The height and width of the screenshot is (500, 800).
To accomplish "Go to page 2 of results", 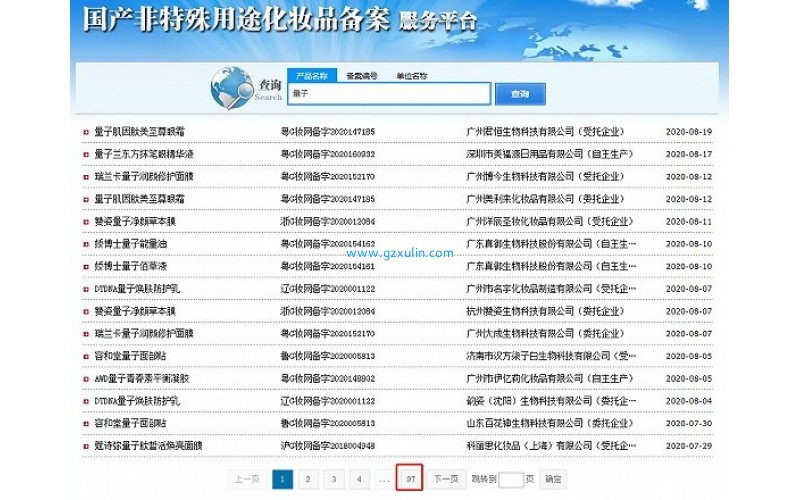I will pyautogui.click(x=308, y=479).
